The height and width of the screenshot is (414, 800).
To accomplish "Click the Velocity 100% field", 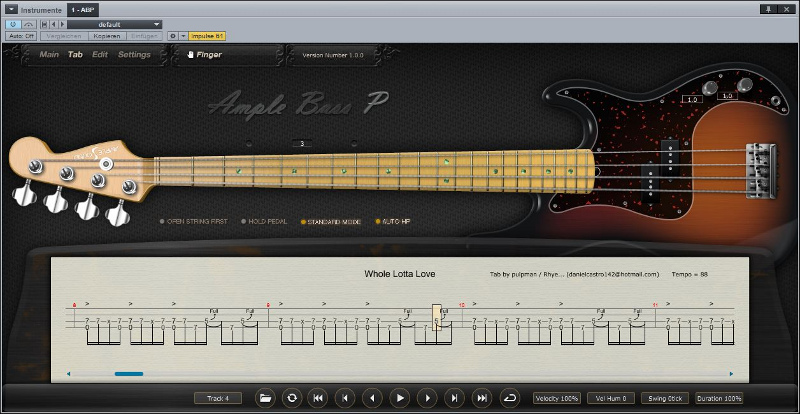I will tap(557, 398).
